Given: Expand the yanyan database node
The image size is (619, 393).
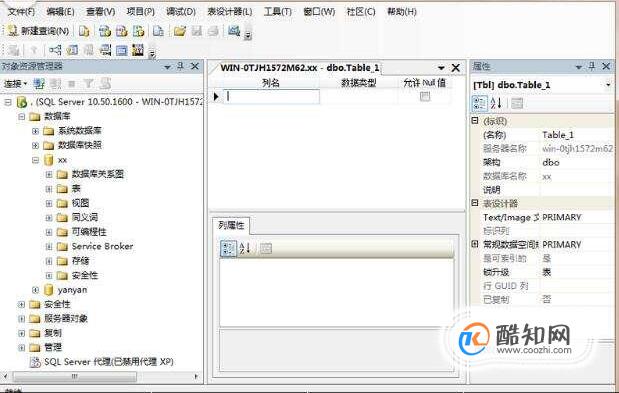Looking at the screenshot, I should click(x=36, y=290).
